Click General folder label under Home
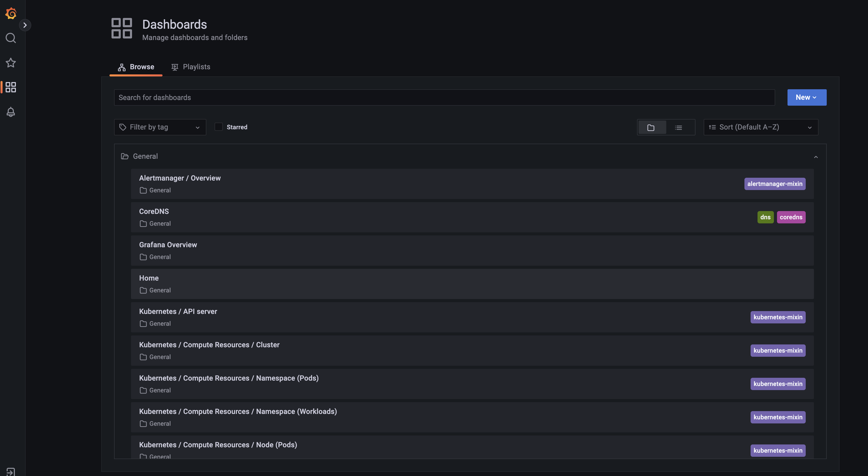 160,291
